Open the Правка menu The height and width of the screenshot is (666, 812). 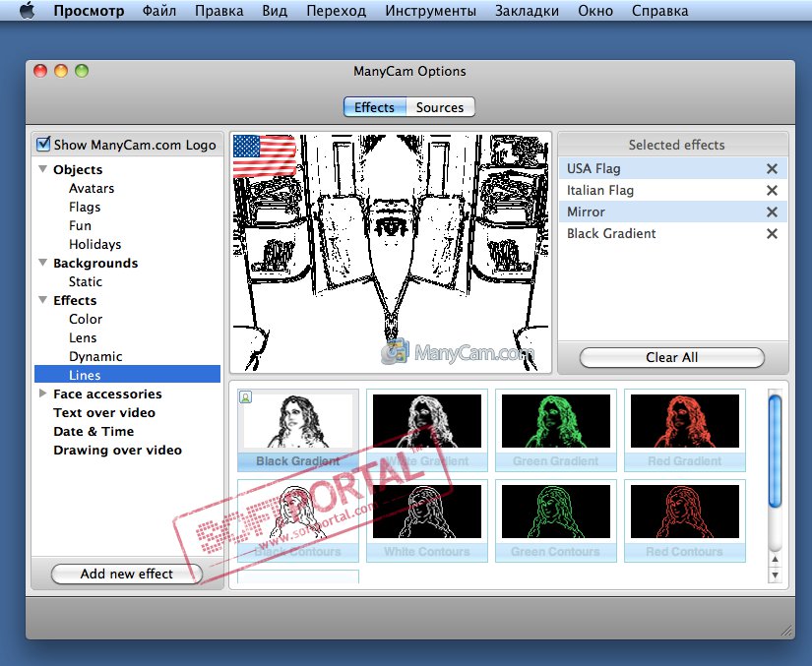[219, 11]
